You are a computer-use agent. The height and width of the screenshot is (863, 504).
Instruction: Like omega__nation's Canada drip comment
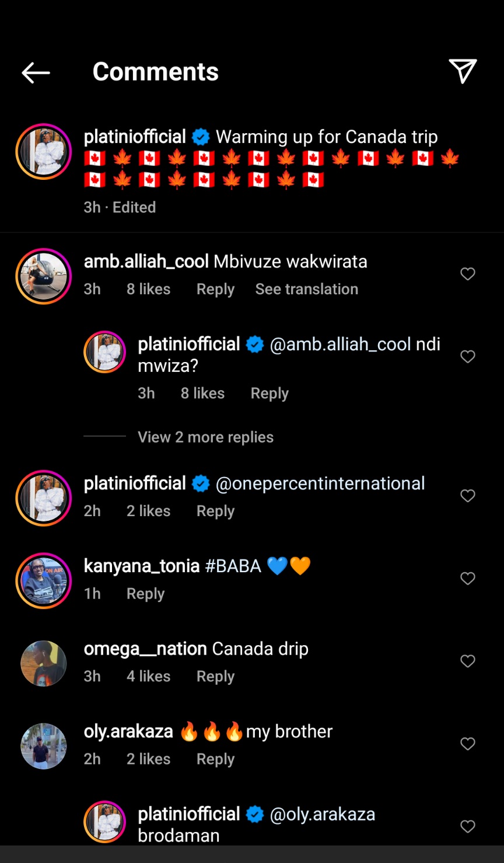tap(468, 661)
